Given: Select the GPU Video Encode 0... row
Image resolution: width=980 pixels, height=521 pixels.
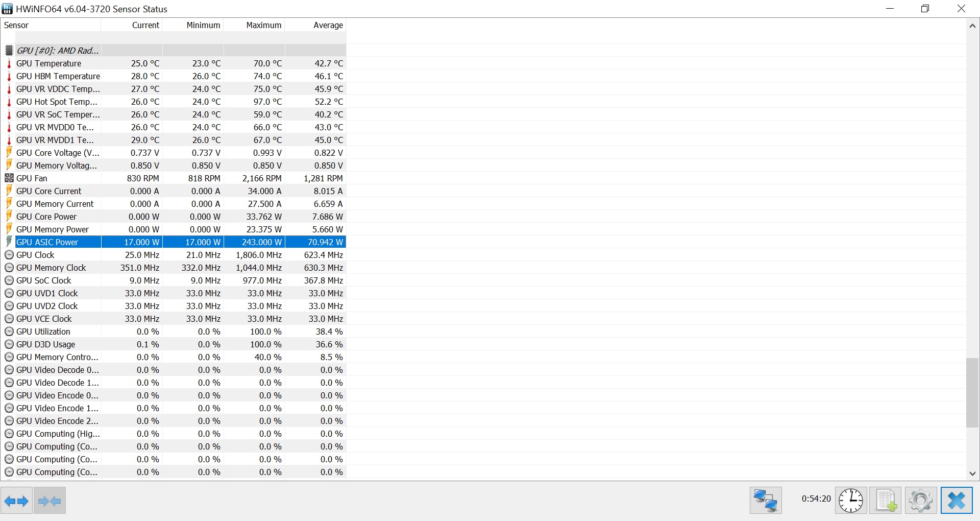Looking at the screenshot, I should click(x=174, y=395).
